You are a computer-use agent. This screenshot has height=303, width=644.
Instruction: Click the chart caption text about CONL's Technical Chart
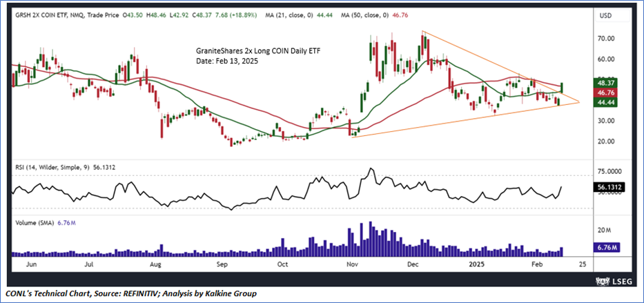(131, 293)
